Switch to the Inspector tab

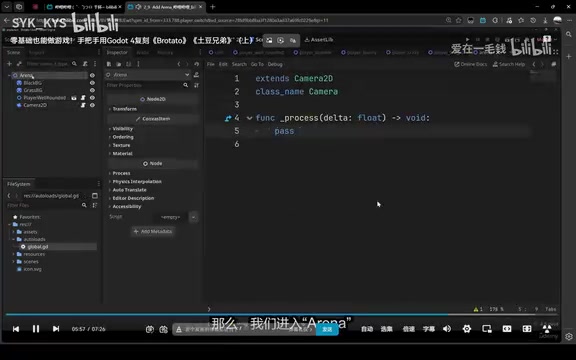pyautogui.click(x=117, y=53)
